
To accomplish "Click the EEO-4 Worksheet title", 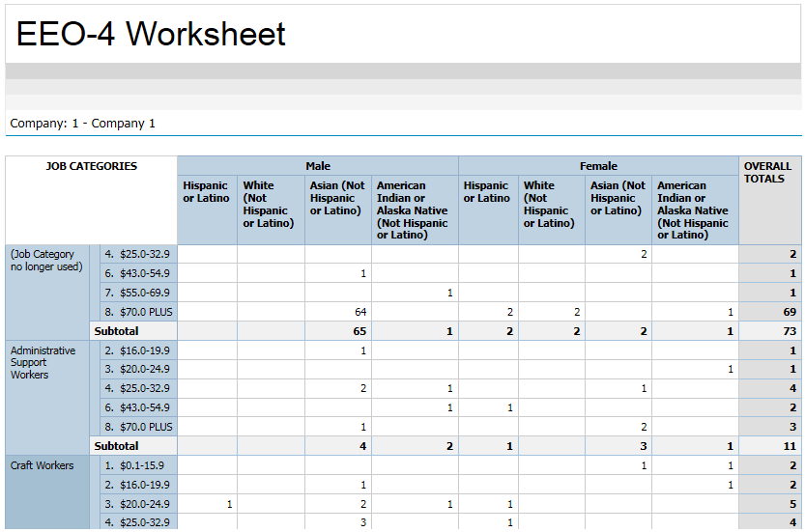I will (151, 35).
